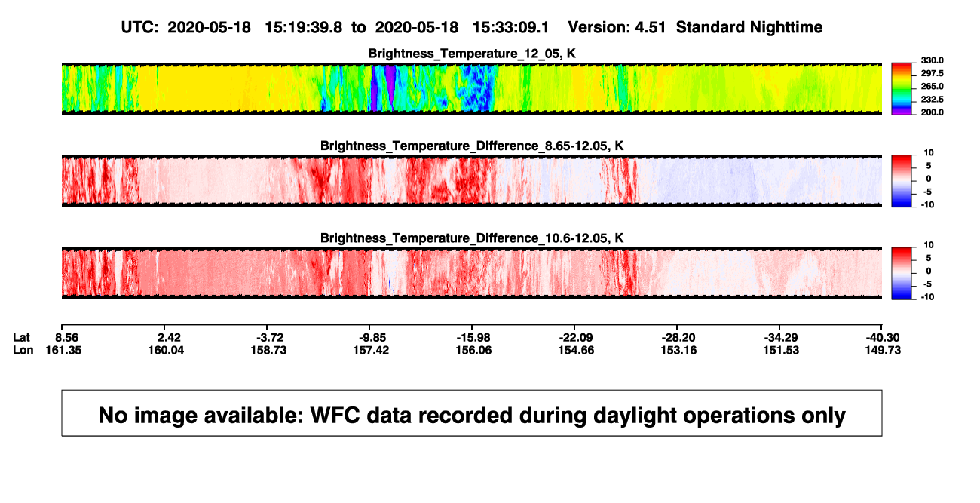Click latitude value -28.20

click(x=677, y=336)
